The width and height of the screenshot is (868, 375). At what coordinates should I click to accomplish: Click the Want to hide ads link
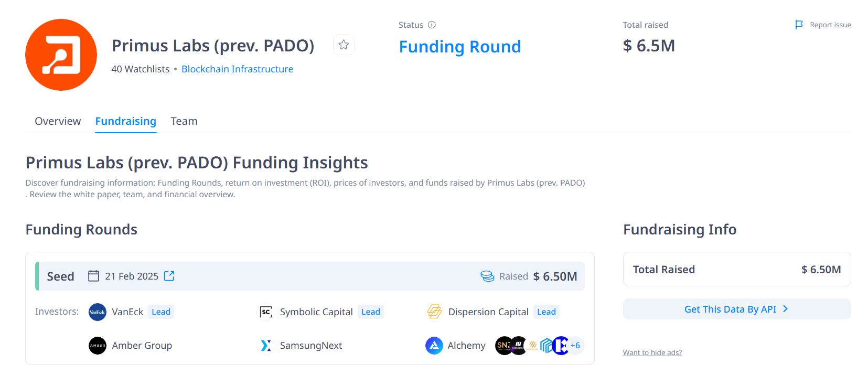pyautogui.click(x=652, y=352)
